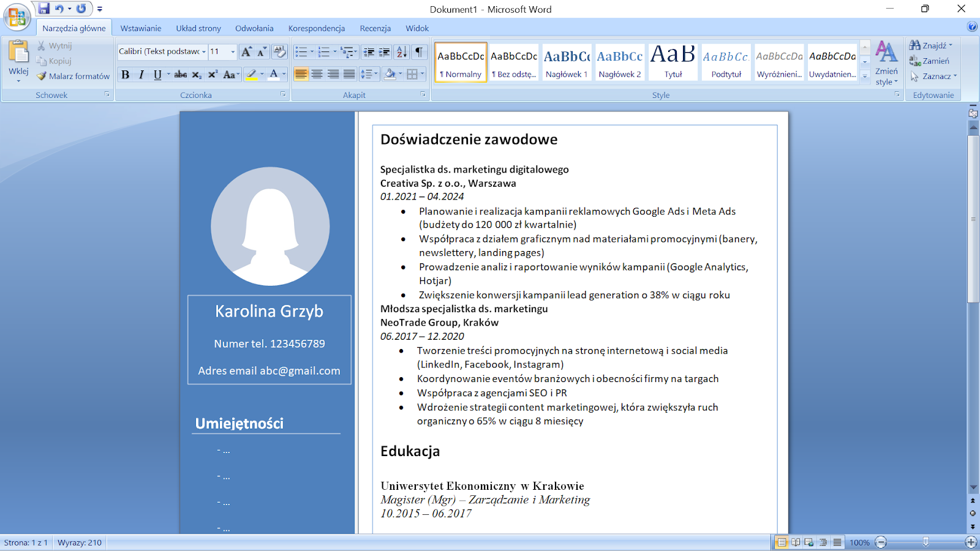The width and height of the screenshot is (980, 551).
Task: Click the Malarz formatów format painter
Action: coord(73,76)
